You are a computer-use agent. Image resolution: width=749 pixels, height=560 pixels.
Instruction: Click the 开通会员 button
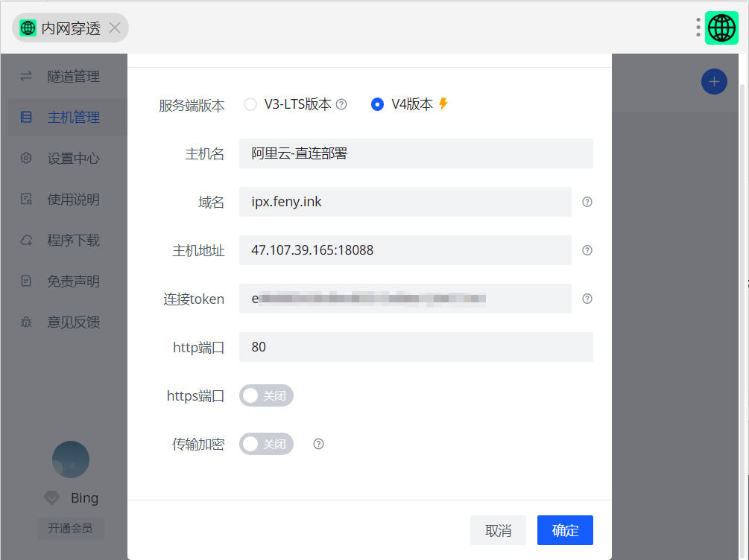(x=71, y=529)
